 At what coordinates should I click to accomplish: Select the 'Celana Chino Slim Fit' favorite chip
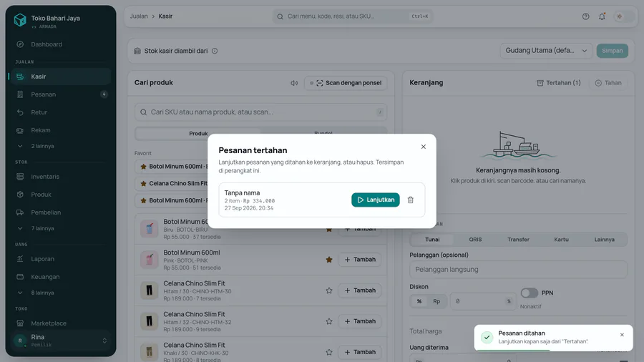(172, 183)
